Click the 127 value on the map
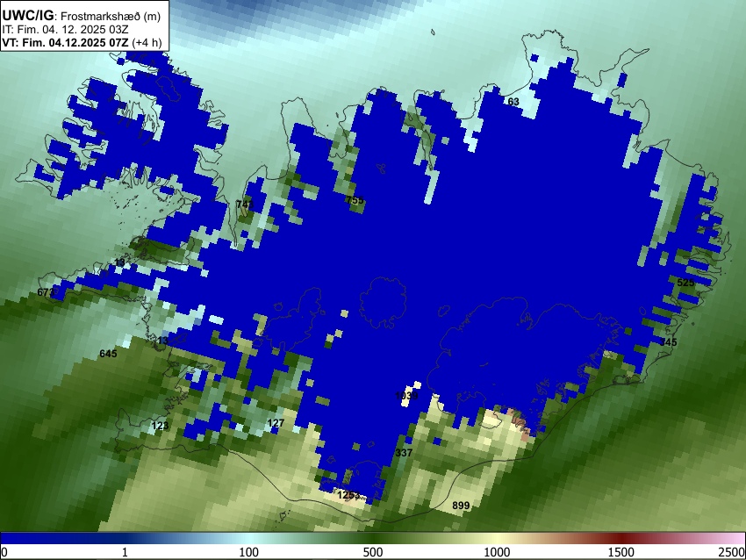Screen dimensions: 746x560 [276, 423]
